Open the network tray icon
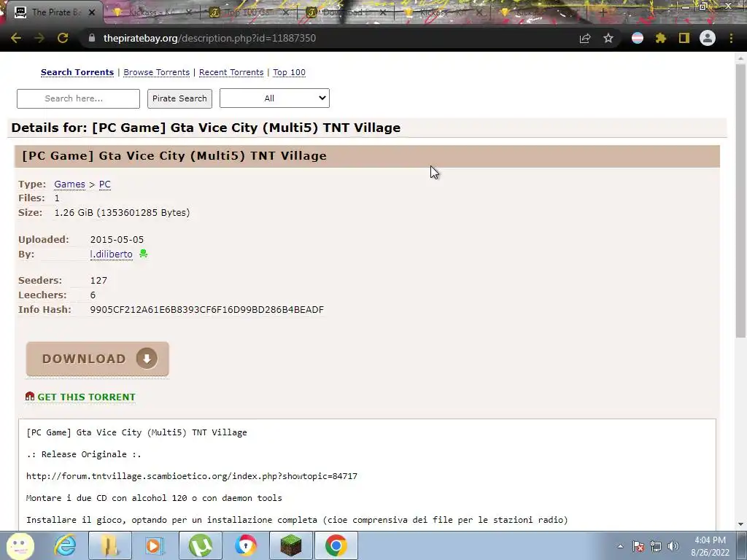The image size is (747, 560). pos(656,546)
